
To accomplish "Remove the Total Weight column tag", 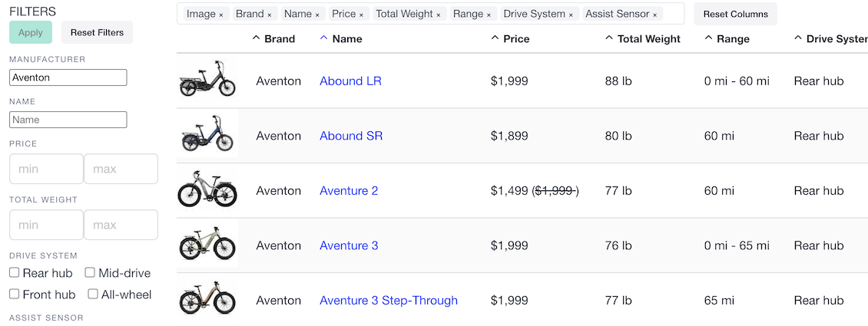I will 439,15.
